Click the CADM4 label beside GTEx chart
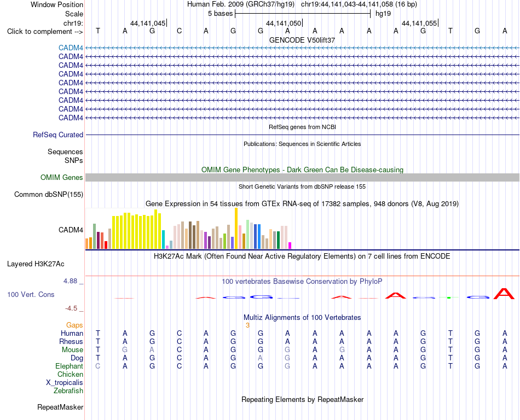The width and height of the screenshot is (520, 420). pyautogui.click(x=71, y=230)
